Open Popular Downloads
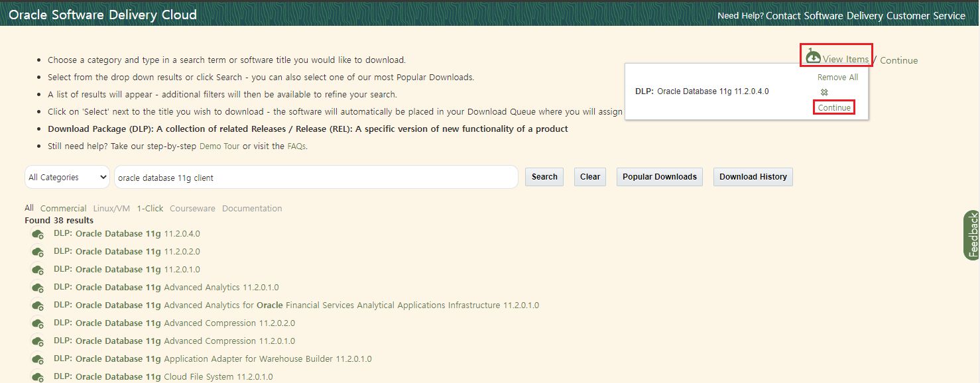 pyautogui.click(x=660, y=177)
